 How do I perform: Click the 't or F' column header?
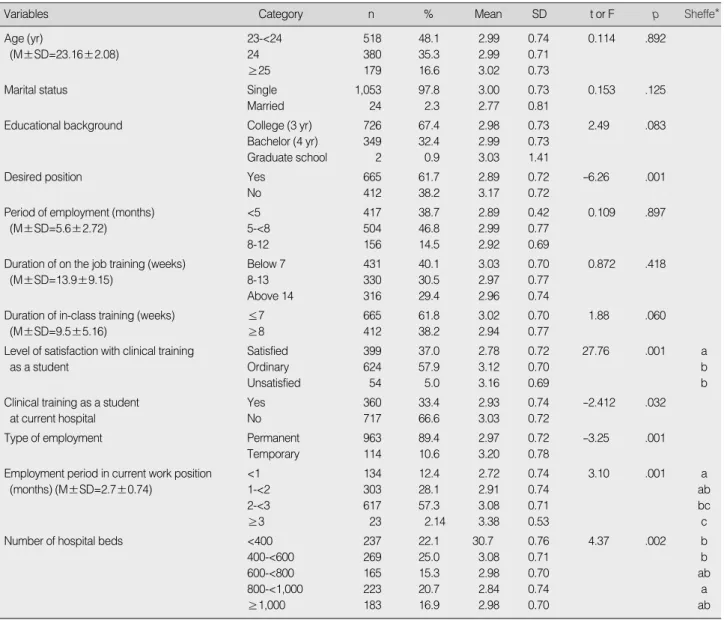click(x=602, y=14)
